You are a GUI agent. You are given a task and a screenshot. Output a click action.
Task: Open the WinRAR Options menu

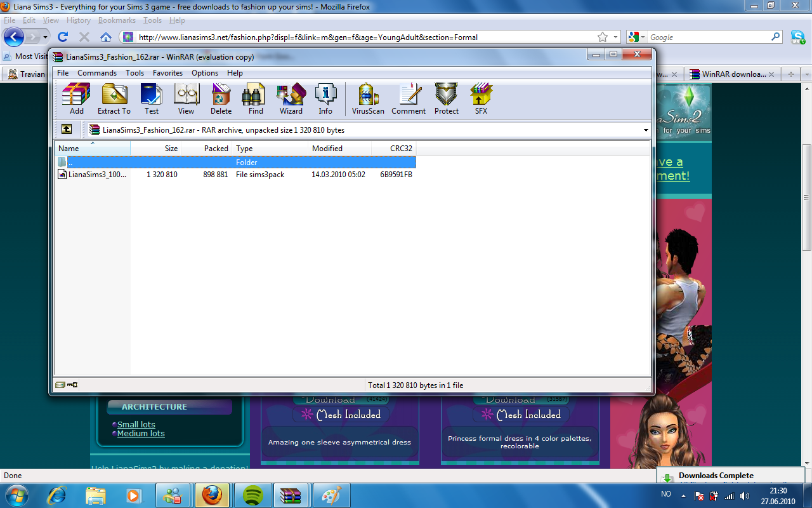205,73
